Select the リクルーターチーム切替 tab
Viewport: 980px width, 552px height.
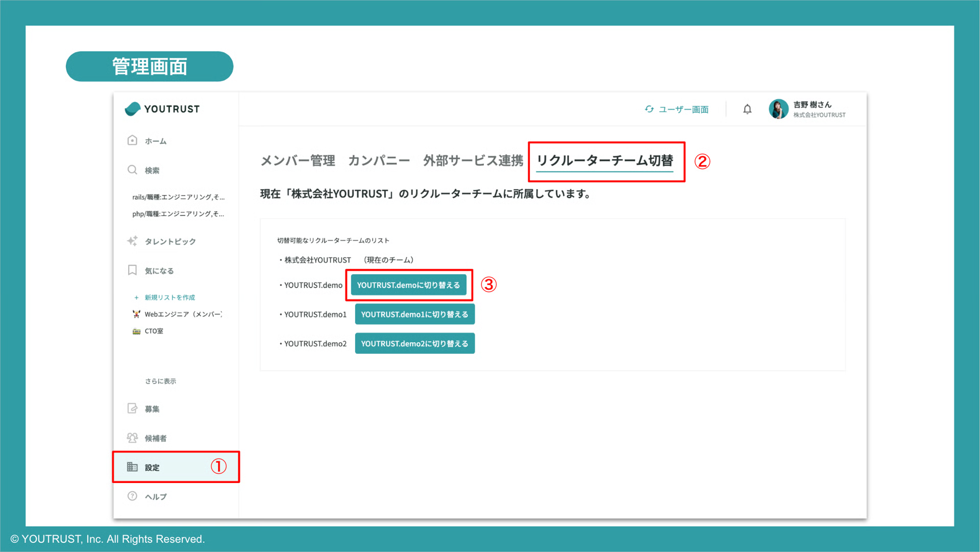(x=605, y=161)
